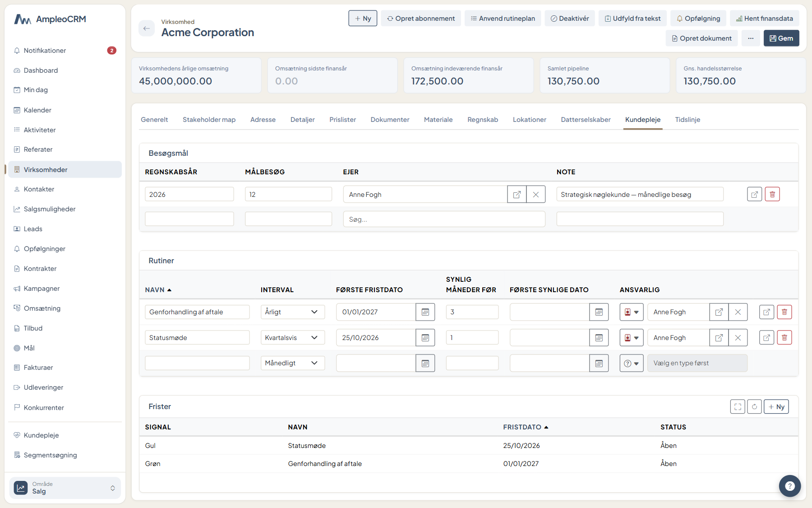Click the Statusmøde row in Frister

(x=469, y=446)
